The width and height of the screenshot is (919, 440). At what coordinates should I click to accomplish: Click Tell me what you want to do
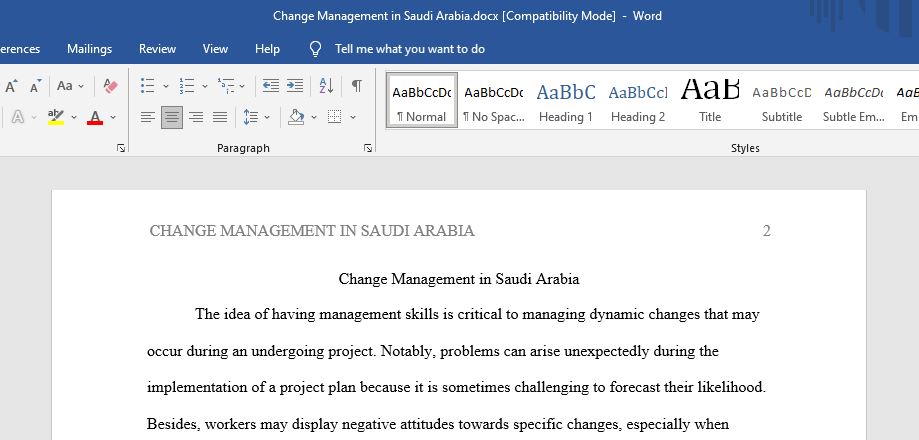[410, 49]
